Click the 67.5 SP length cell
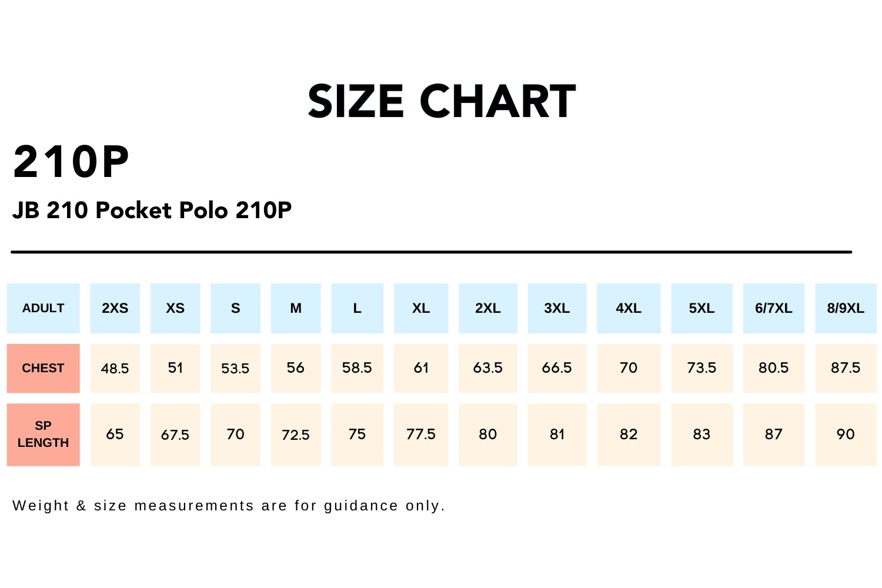This screenshot has height=588, width=882. 175,435
